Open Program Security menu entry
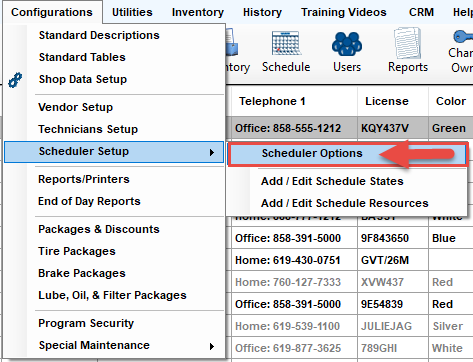 tap(86, 323)
